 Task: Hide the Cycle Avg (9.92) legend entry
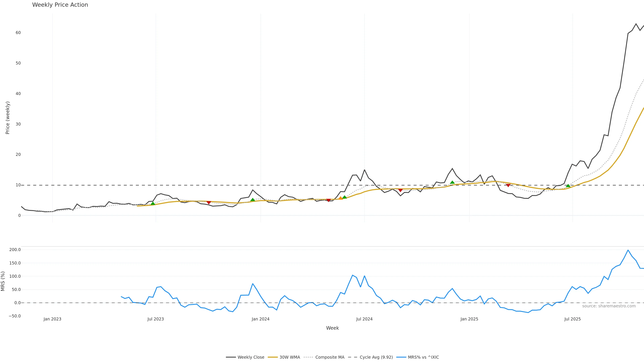click(x=370, y=357)
